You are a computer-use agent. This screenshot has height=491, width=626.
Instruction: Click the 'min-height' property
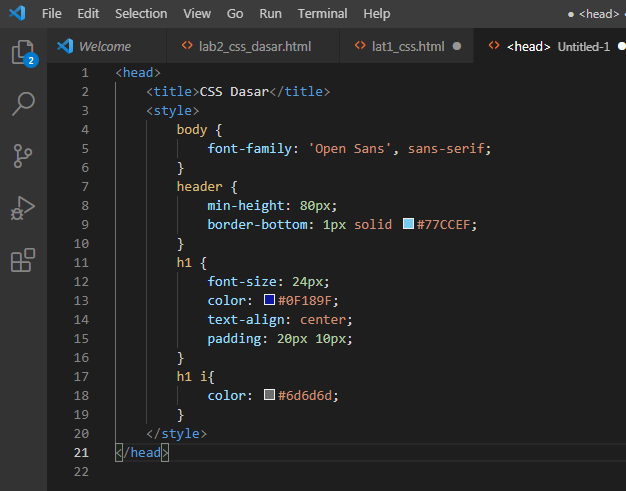click(x=246, y=206)
